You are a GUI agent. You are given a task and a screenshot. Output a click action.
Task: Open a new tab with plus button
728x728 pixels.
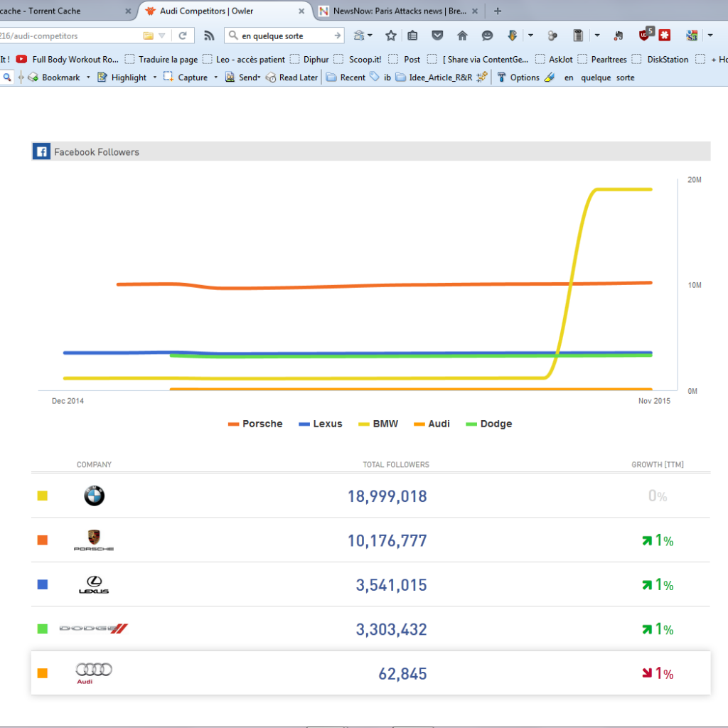pos(498,11)
